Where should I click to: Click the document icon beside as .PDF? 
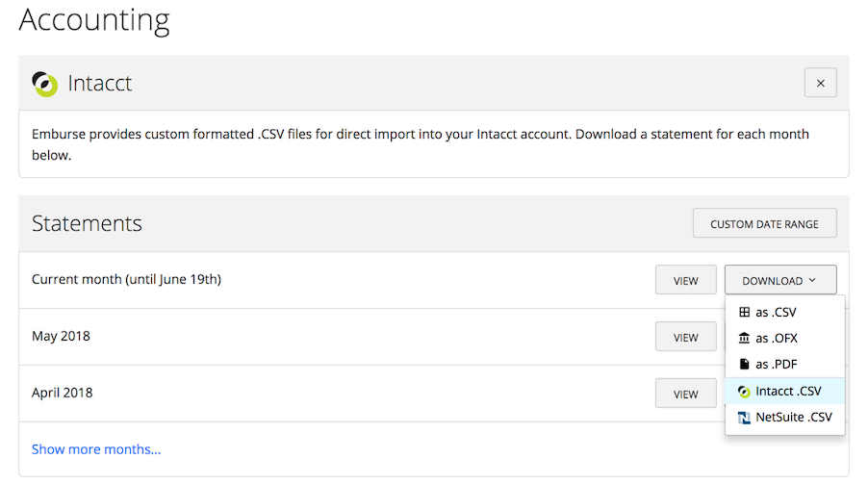[x=744, y=365]
